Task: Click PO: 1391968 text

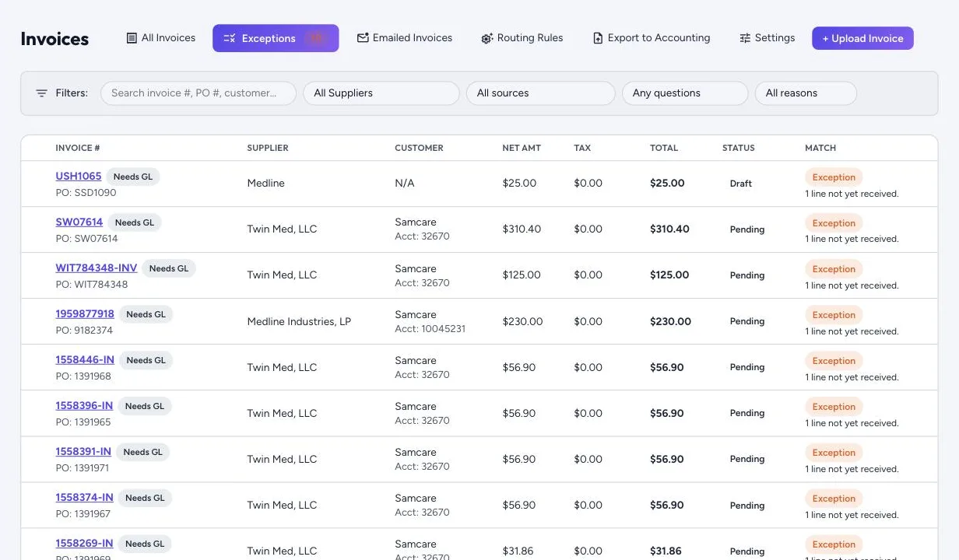Action: [83, 376]
